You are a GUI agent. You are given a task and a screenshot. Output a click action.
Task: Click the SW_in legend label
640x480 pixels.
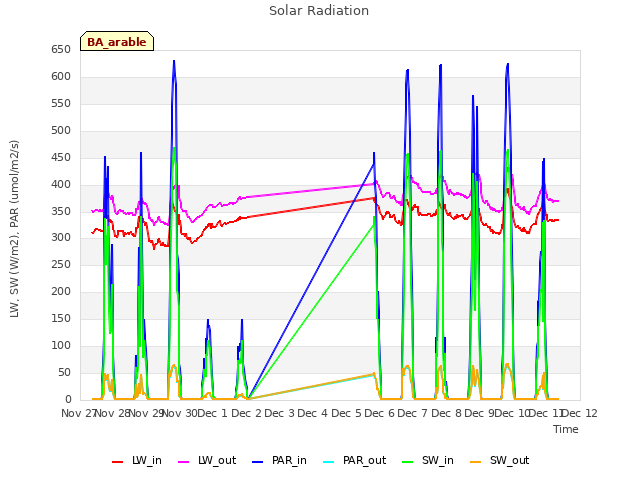pyautogui.click(x=438, y=460)
